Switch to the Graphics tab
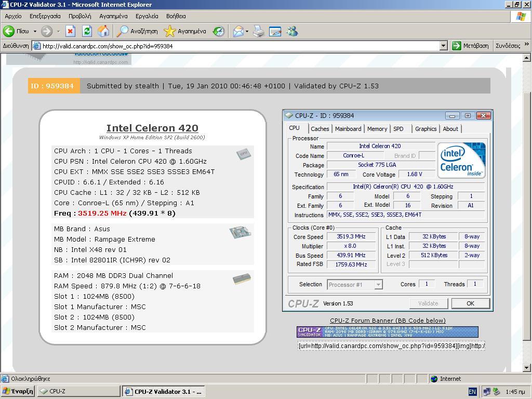The width and height of the screenshot is (532, 399). 426,129
